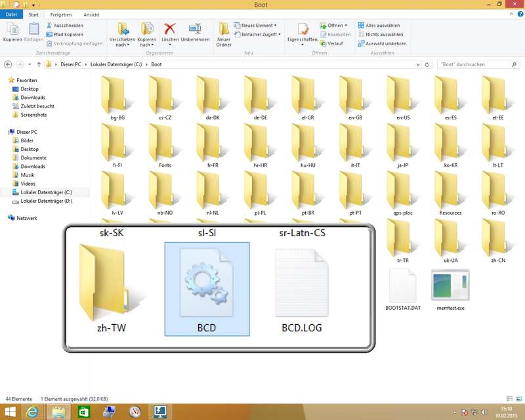Click Ausschneiden scissors option

click(68, 25)
